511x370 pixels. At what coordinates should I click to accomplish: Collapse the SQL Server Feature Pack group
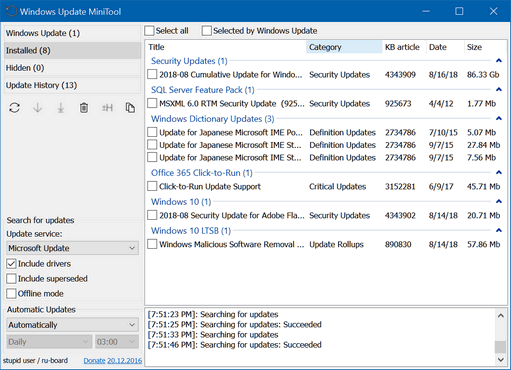click(499, 90)
